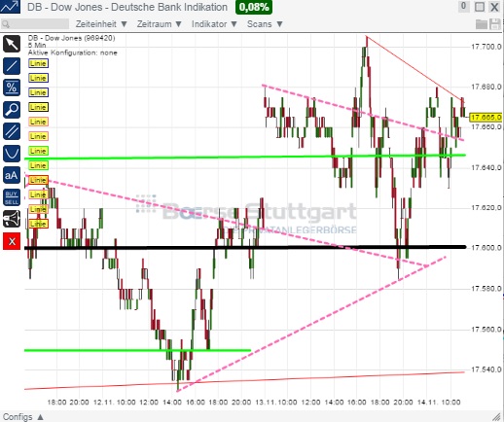
Task: Activate the magnifier zoom tool
Action: (x=12, y=109)
